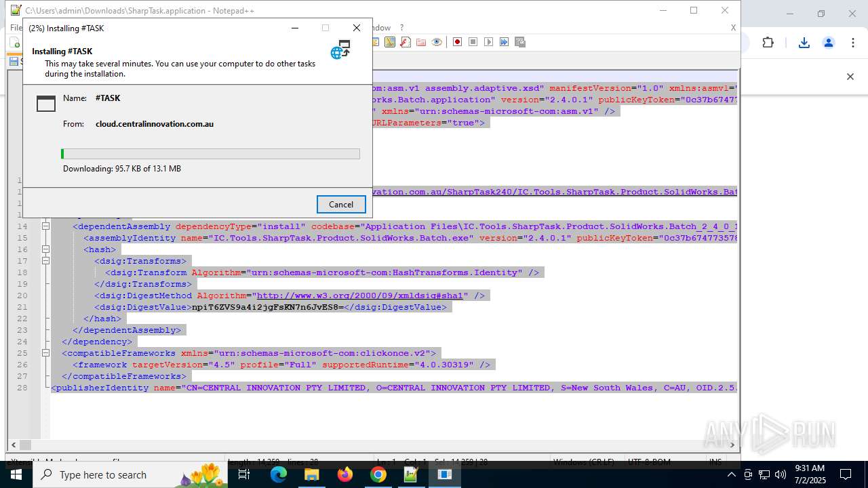Image resolution: width=868 pixels, height=488 pixels.
Task: Open the Document Map panel icon
Action: tap(389, 42)
